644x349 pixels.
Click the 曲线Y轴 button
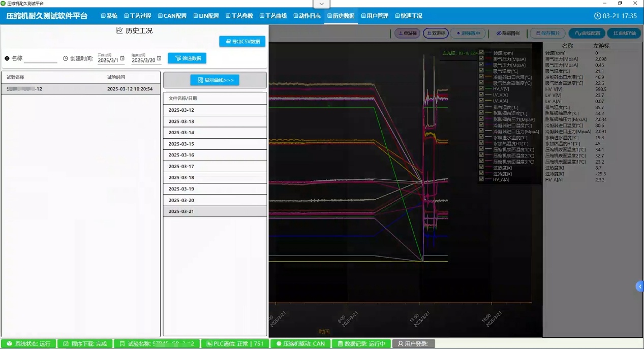click(x=624, y=34)
